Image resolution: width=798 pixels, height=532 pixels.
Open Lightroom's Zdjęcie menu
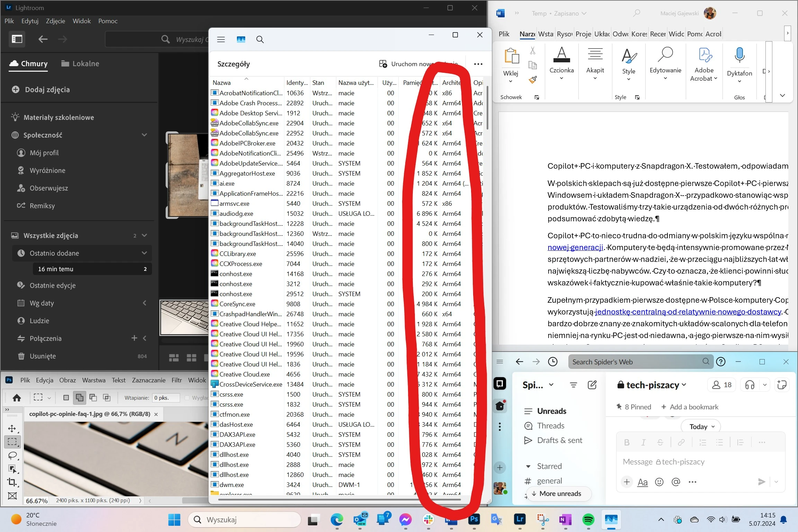[55, 21]
